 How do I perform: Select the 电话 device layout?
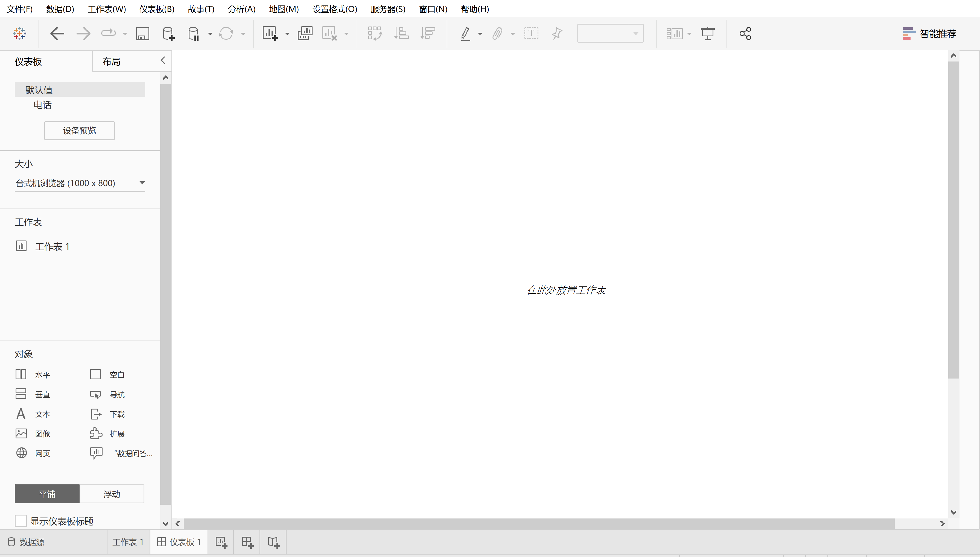click(x=42, y=105)
